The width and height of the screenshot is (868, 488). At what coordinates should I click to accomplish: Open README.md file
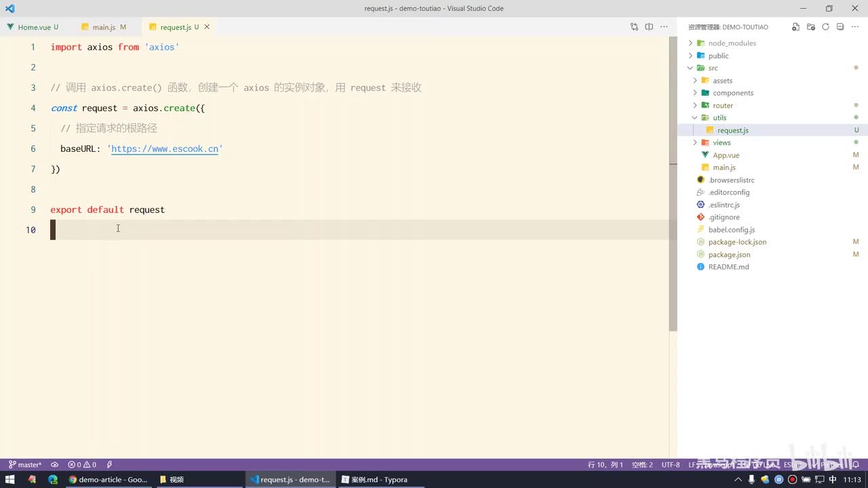click(772, 267)
